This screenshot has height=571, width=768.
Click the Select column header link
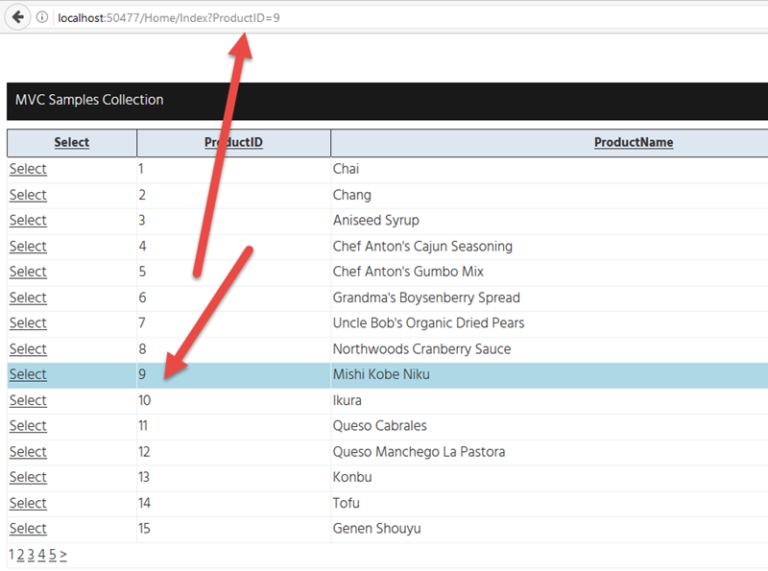(71, 143)
